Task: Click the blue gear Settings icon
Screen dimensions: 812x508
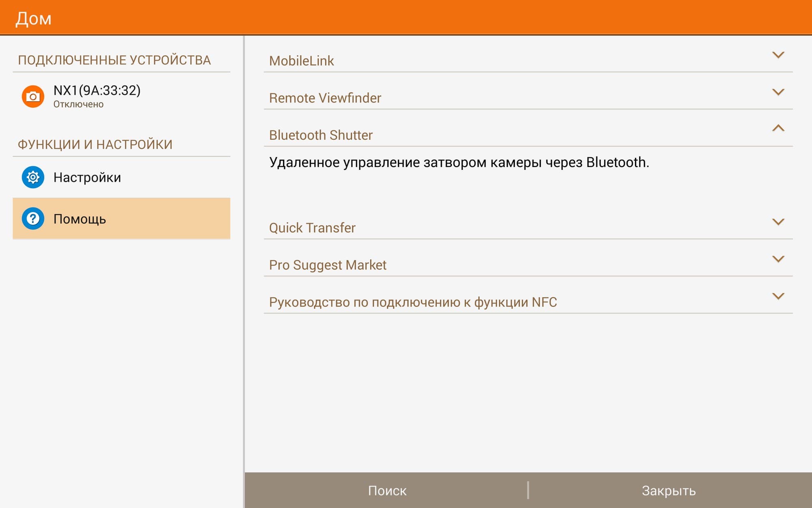Action: (33, 177)
